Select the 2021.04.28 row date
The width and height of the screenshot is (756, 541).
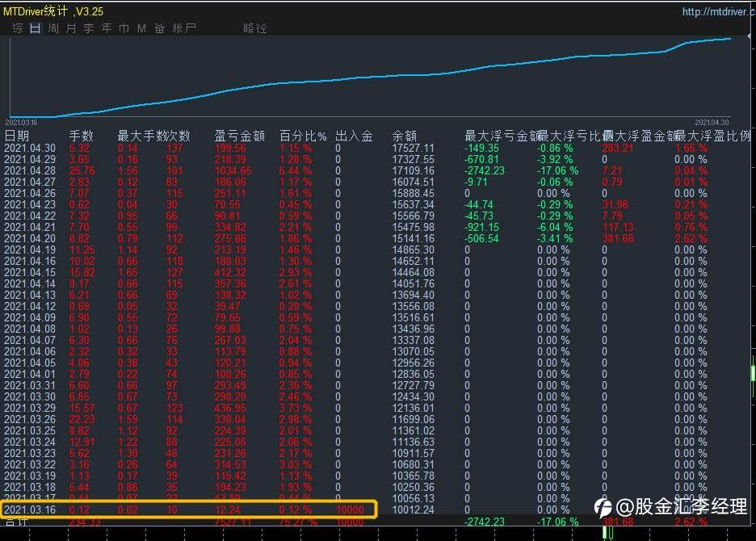(30, 170)
